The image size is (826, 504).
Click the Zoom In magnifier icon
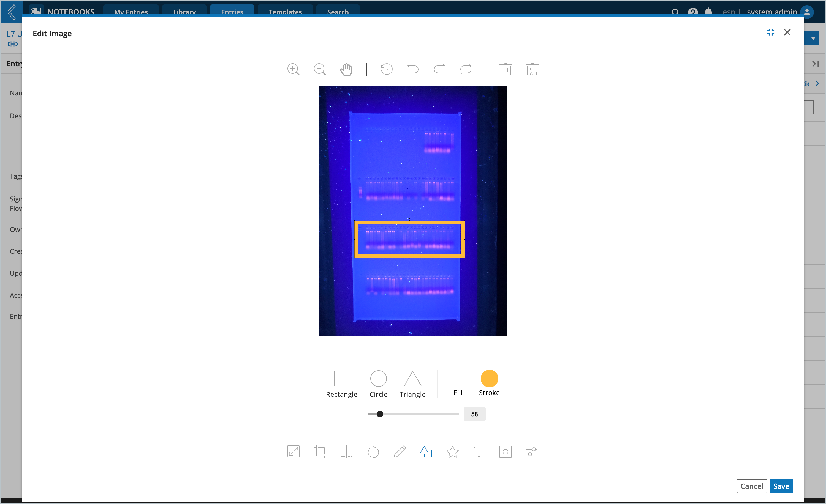(293, 69)
